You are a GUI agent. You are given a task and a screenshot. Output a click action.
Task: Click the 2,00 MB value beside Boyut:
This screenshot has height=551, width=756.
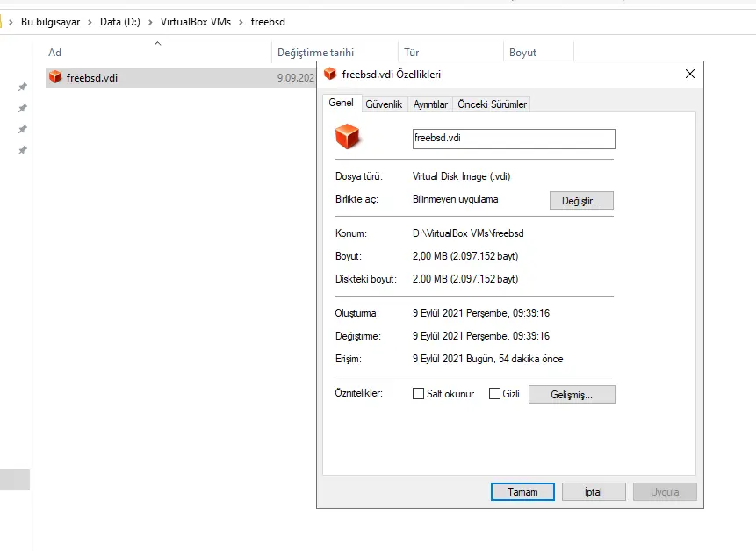465,255
